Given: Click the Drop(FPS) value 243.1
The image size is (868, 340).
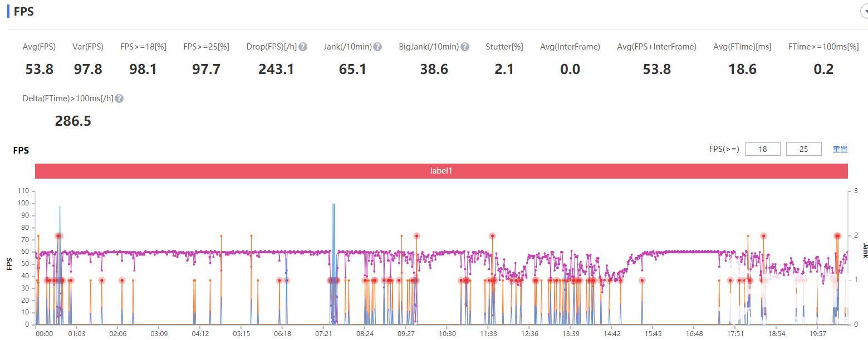Looking at the screenshot, I should (x=276, y=70).
